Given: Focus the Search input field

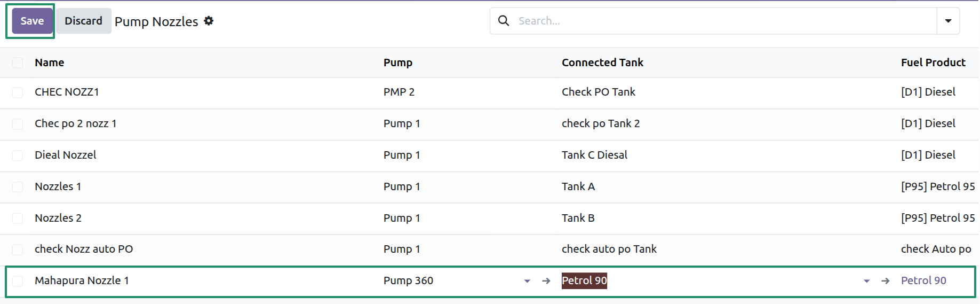Looking at the screenshot, I should (x=726, y=21).
